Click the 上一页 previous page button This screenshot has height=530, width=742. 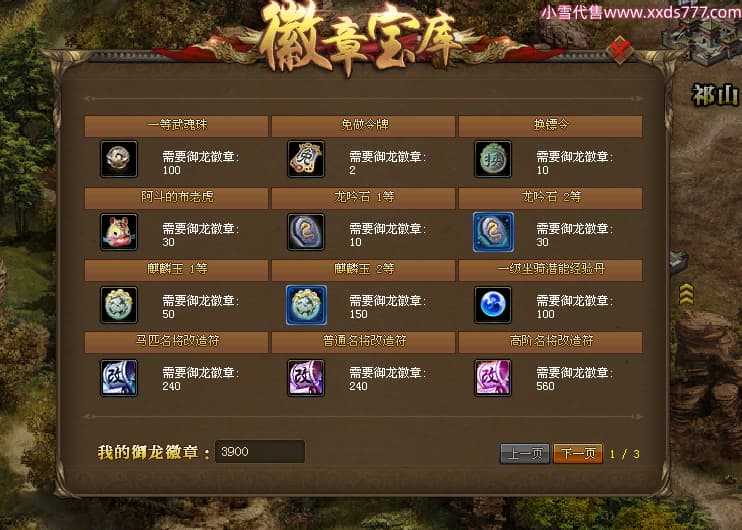coord(525,454)
